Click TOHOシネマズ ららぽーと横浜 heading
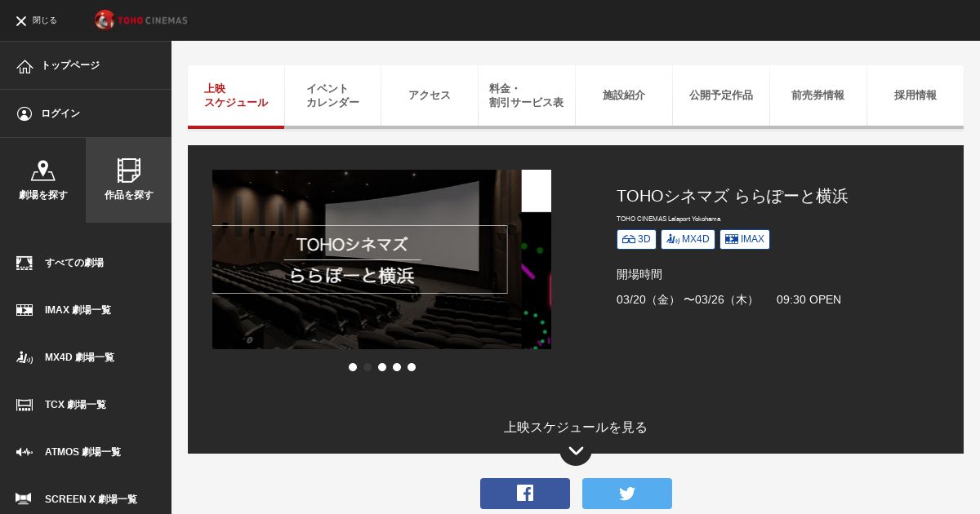 (733, 196)
